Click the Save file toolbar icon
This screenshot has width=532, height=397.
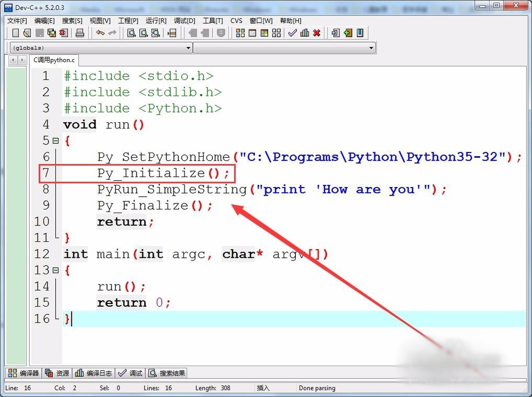click(39, 33)
